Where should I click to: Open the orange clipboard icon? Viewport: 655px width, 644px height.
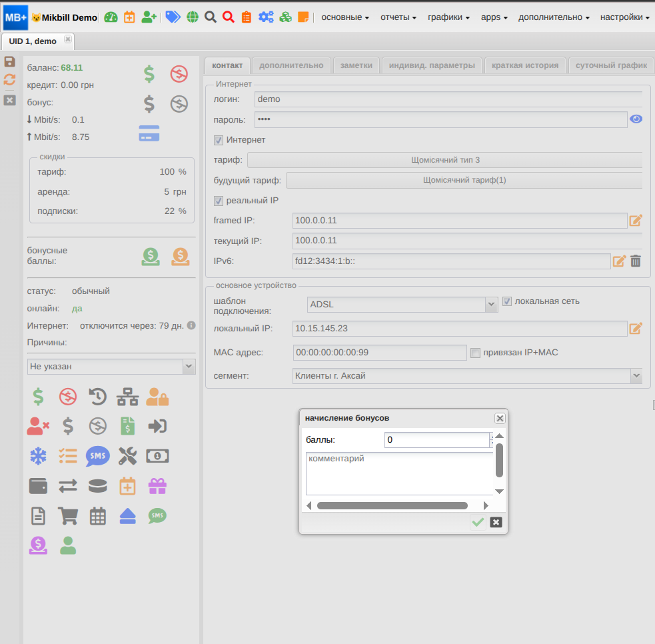click(x=247, y=17)
